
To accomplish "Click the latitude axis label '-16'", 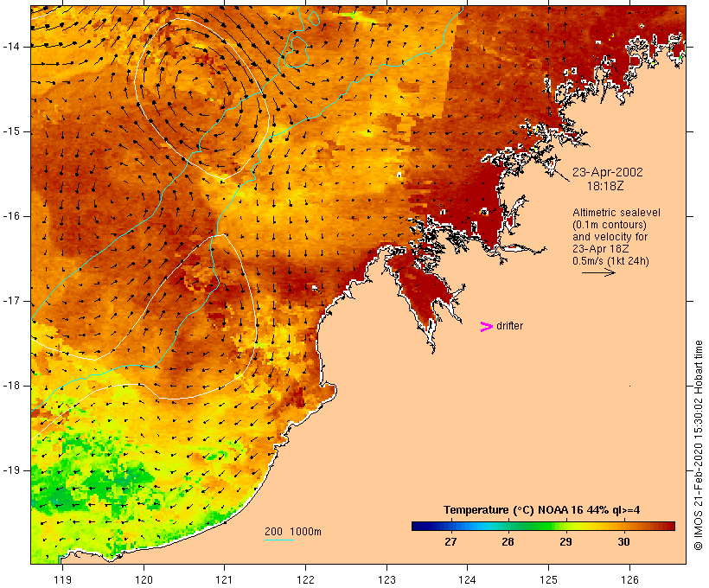I will pos(11,216).
